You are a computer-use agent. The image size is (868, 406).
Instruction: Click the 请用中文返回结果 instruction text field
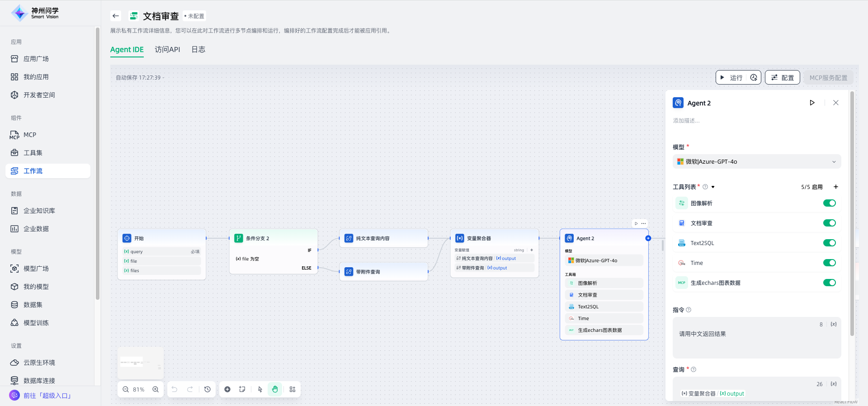[756, 339]
